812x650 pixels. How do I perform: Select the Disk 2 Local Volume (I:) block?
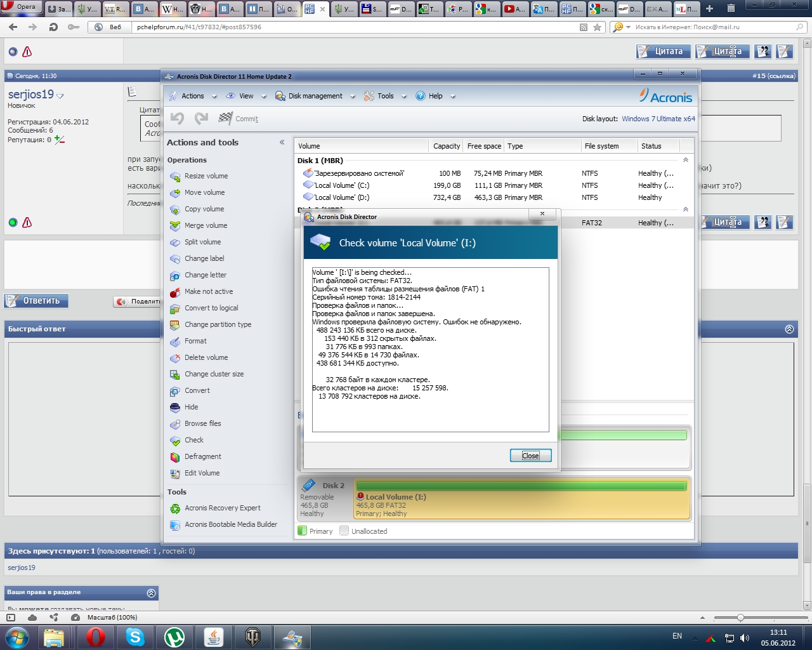point(521,499)
